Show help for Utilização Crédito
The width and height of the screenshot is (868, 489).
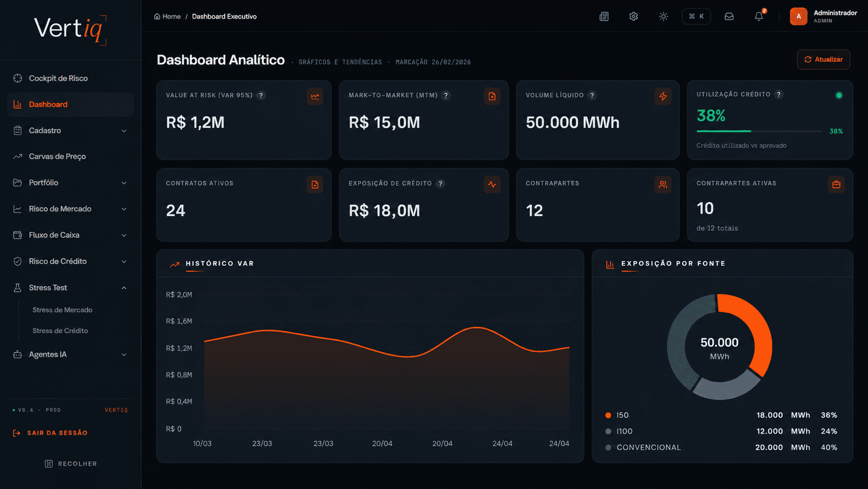779,95
